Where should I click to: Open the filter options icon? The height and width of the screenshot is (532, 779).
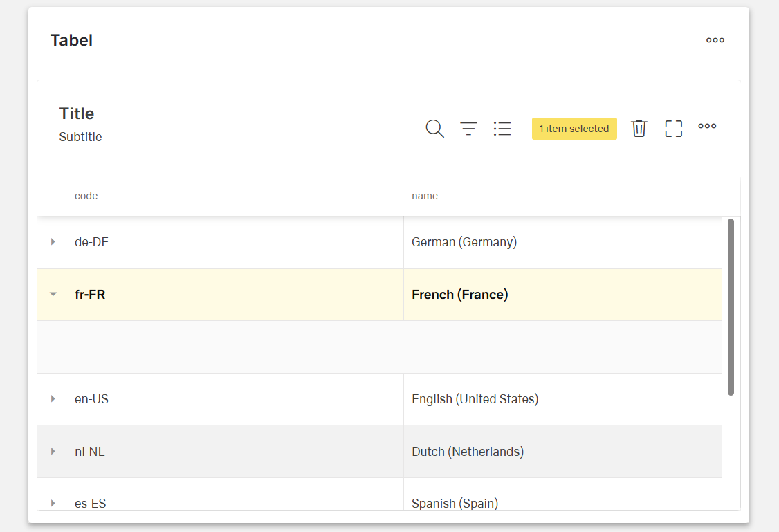tap(469, 129)
